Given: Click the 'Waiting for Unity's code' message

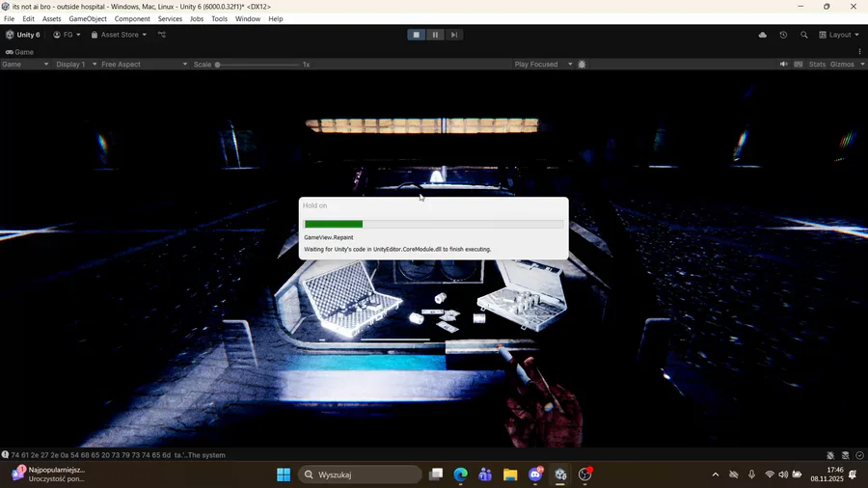Looking at the screenshot, I should (397, 250).
